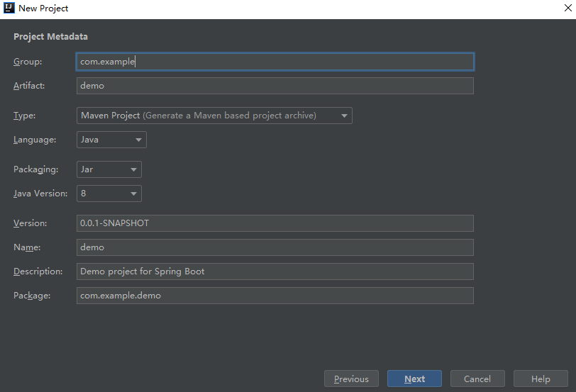Screen dimensions: 576x392
Task: Edit the Version field with 0.0.1-SNAPSHOT
Action: (x=275, y=223)
